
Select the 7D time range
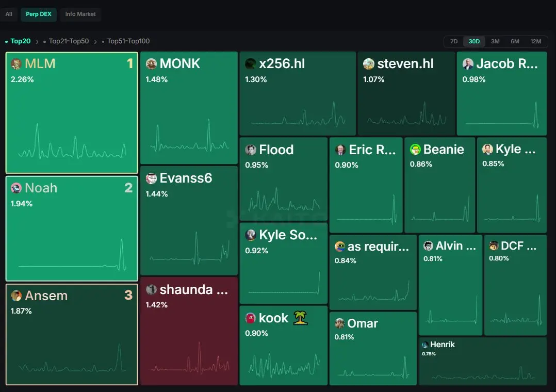(453, 41)
